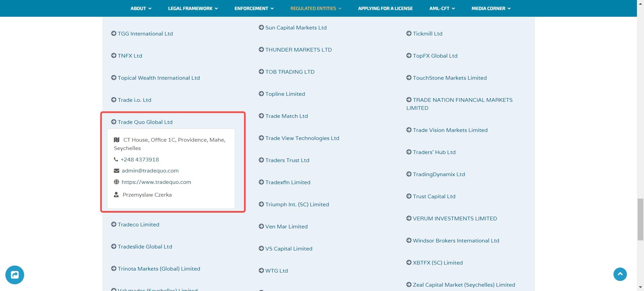This screenshot has height=291, width=644.
Task: Expand Zeal Capital Market (Seychelles) Limited
Action: [x=461, y=285]
